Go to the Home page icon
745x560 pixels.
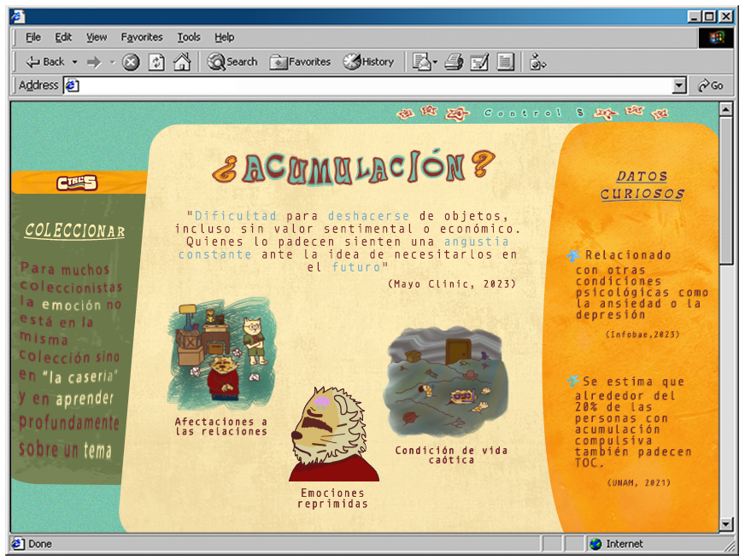point(182,62)
